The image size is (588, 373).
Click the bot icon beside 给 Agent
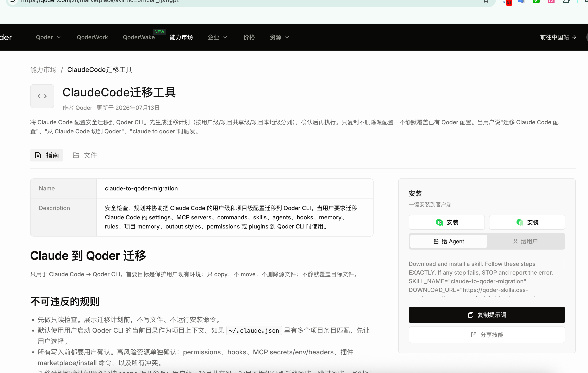point(436,241)
